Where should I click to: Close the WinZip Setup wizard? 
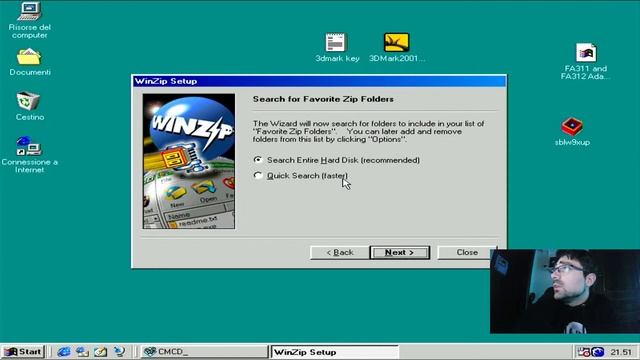click(467, 252)
